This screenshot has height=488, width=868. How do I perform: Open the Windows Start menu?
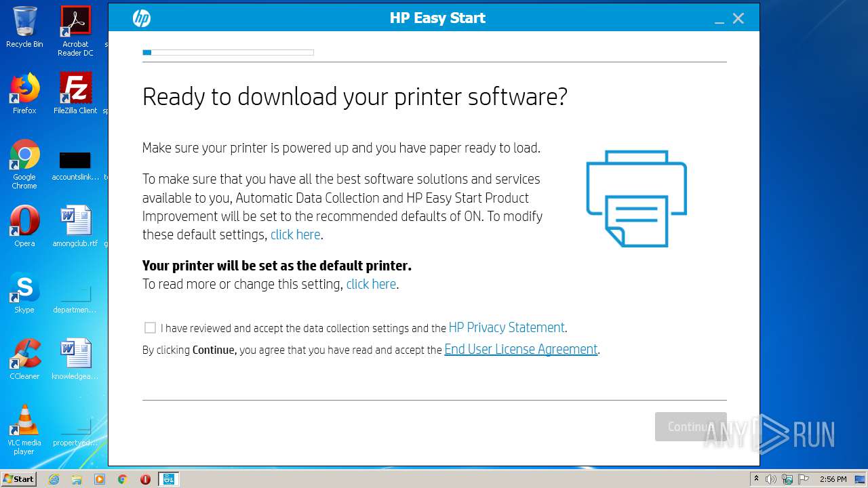[x=18, y=479]
